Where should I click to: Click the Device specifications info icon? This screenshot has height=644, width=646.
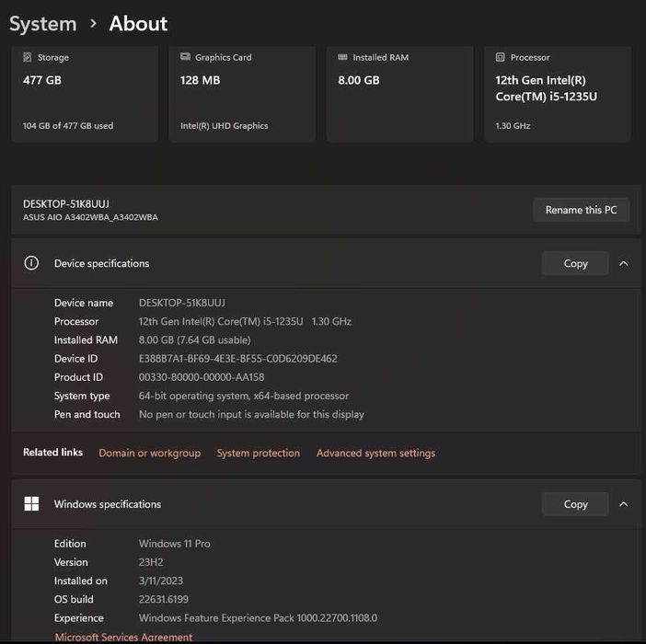click(31, 263)
